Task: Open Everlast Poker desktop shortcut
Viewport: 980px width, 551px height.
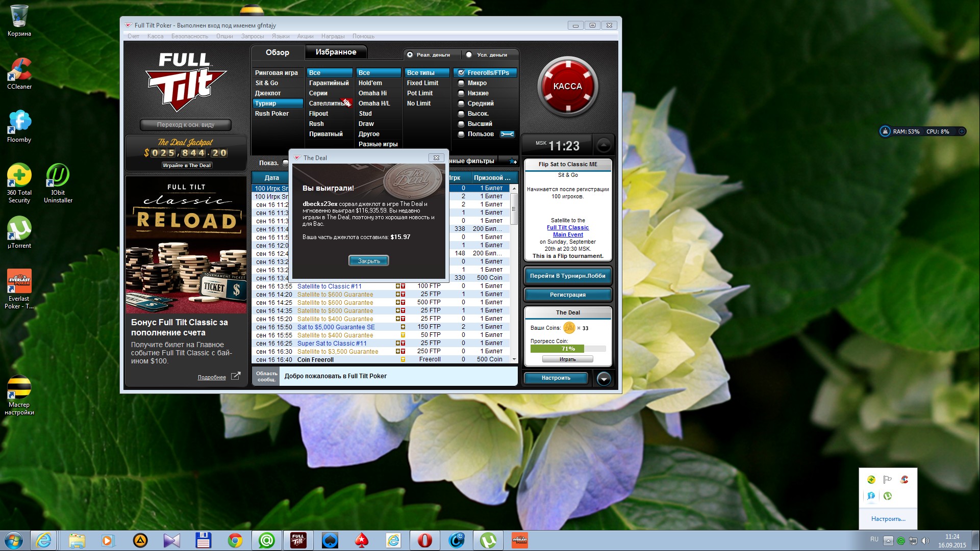Action: point(19,289)
